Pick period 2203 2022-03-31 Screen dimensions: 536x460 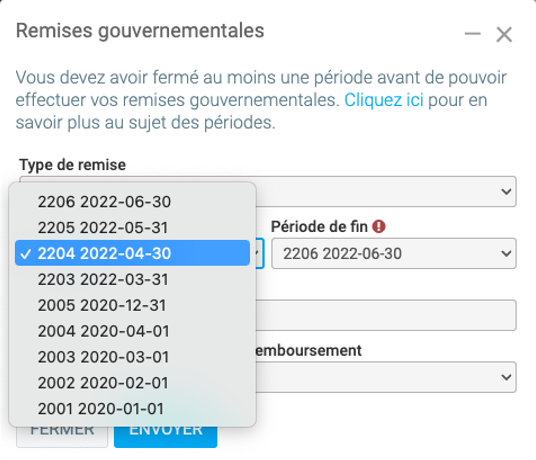(x=132, y=279)
